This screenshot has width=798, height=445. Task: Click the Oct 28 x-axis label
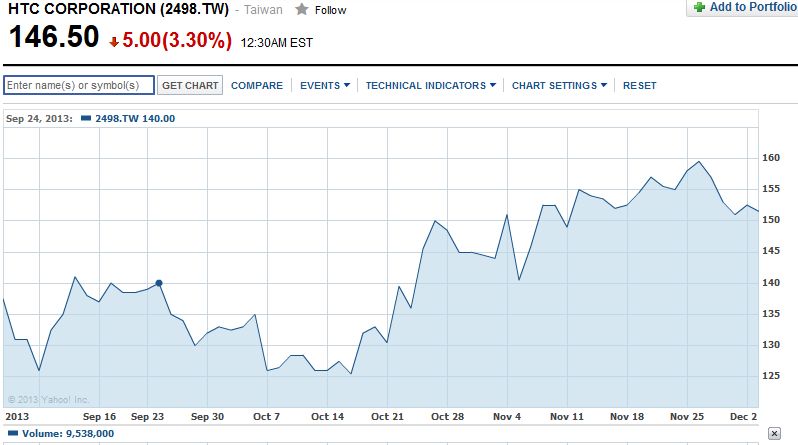447,416
